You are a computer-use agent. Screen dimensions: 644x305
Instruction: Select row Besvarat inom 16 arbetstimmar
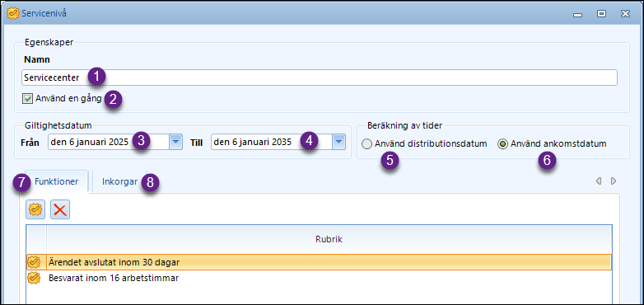320,279
